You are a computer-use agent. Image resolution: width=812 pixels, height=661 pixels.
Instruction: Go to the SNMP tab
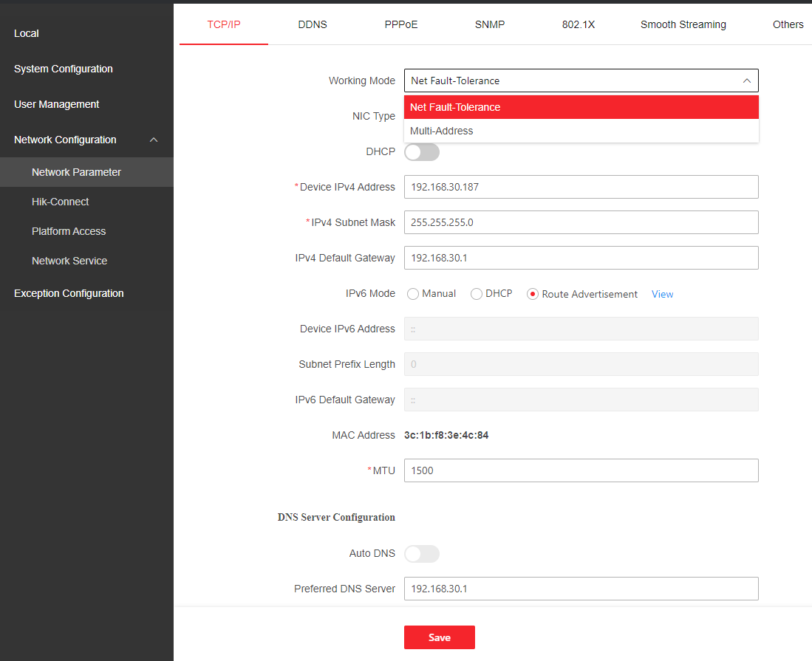point(490,24)
